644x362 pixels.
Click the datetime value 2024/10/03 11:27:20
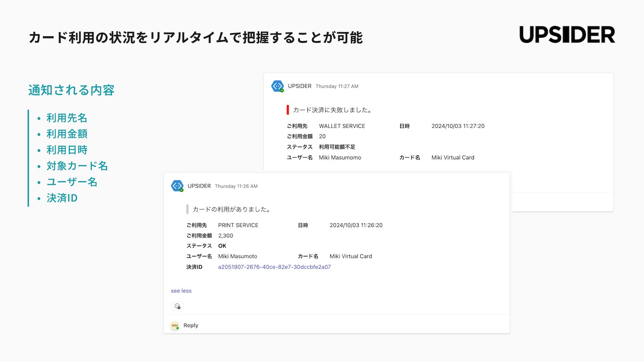458,126
